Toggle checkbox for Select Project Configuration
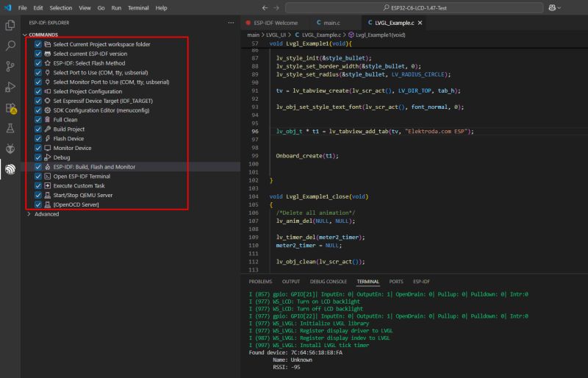Viewport: 588px width, 378px height. pyautogui.click(x=38, y=91)
